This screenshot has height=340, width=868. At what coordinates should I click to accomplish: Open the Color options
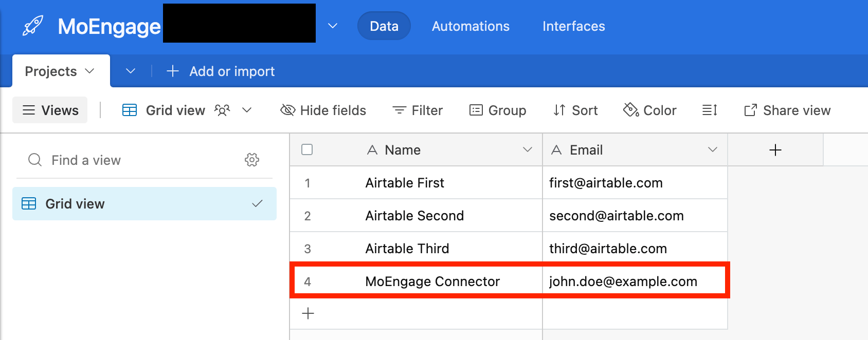649,110
